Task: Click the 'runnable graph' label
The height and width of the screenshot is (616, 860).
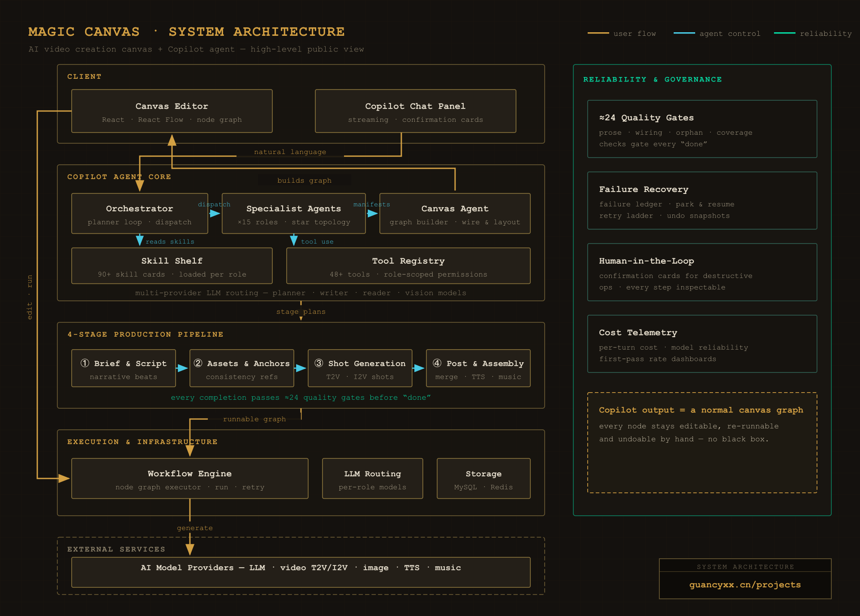Action: click(254, 419)
